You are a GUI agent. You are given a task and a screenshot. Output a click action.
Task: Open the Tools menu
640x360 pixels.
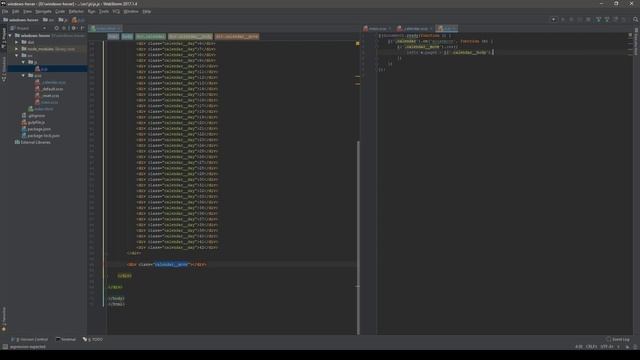104,11
